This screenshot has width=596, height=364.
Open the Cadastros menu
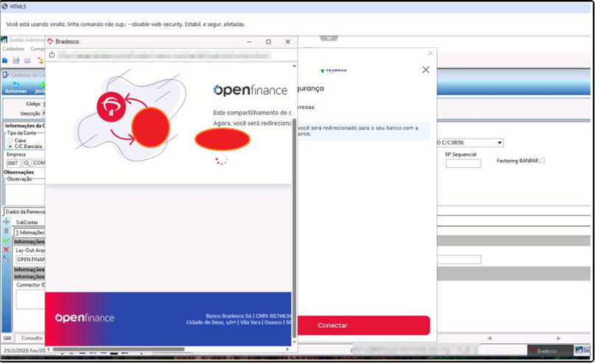click(13, 49)
